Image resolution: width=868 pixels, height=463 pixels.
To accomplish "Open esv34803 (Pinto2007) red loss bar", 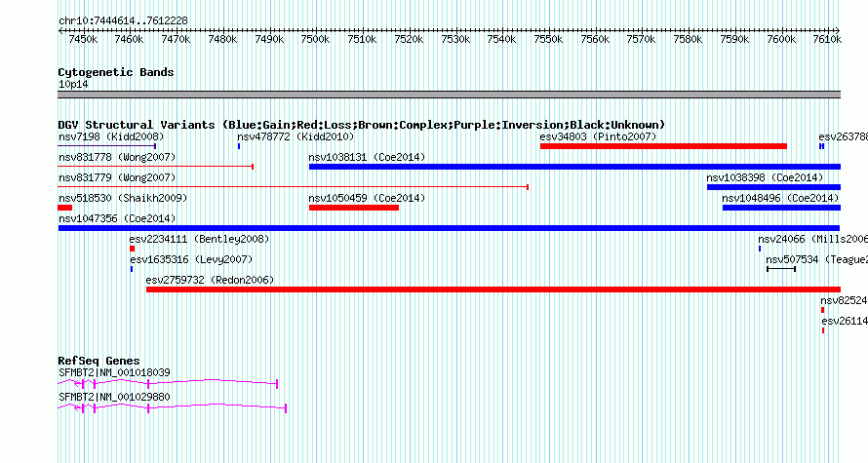I will (x=663, y=146).
